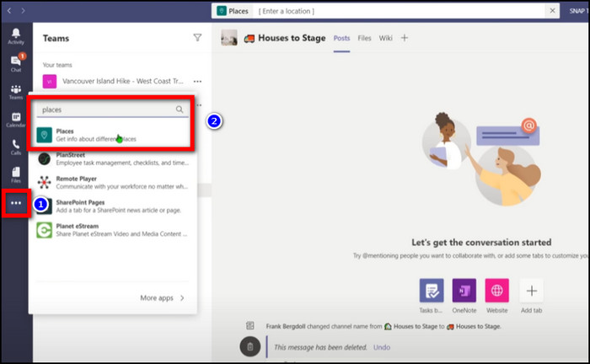
Task: Open more options for Vancouver Island Hike team
Action: tap(197, 81)
